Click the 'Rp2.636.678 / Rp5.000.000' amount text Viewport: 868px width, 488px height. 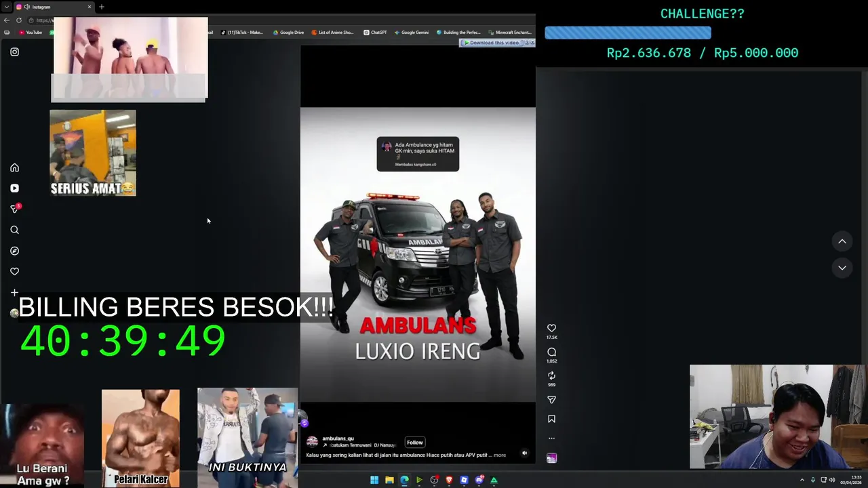point(703,53)
